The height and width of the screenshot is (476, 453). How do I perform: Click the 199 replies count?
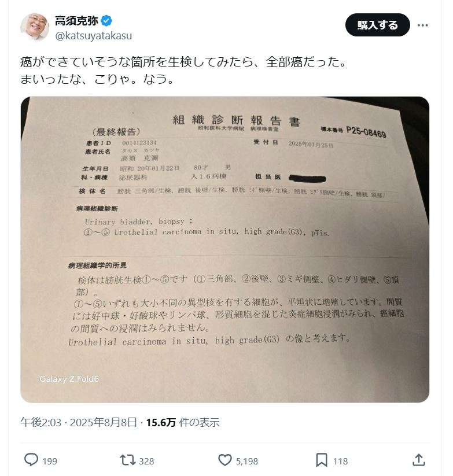[x=50, y=461]
